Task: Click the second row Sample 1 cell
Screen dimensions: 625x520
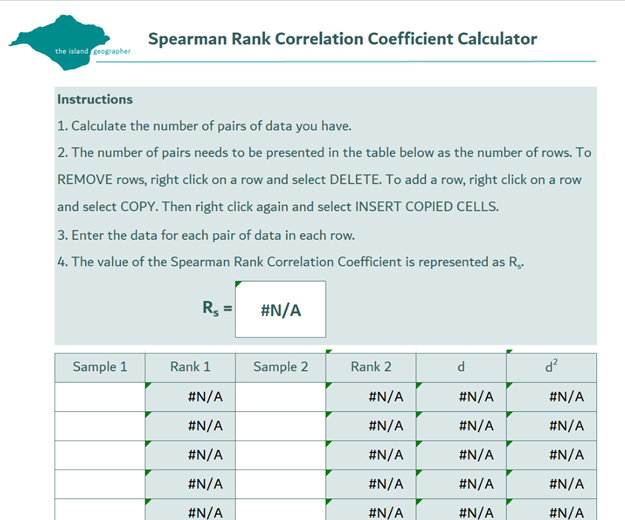Action: [x=100, y=426]
